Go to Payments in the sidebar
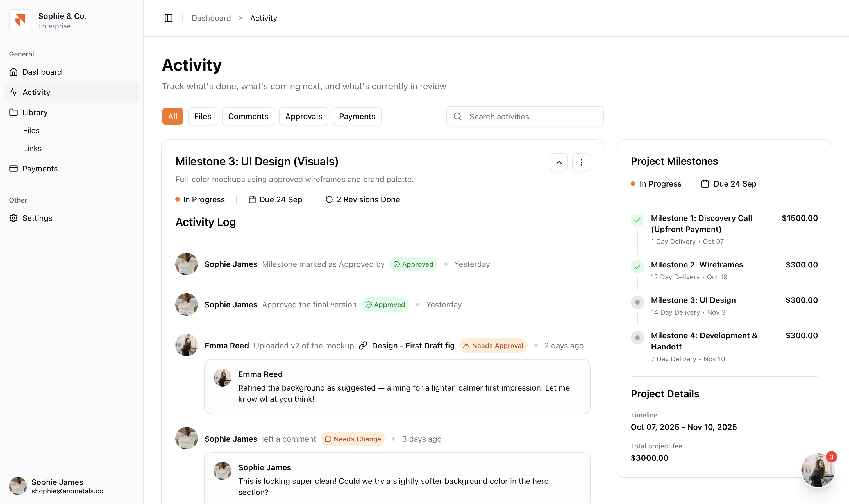 tap(40, 169)
